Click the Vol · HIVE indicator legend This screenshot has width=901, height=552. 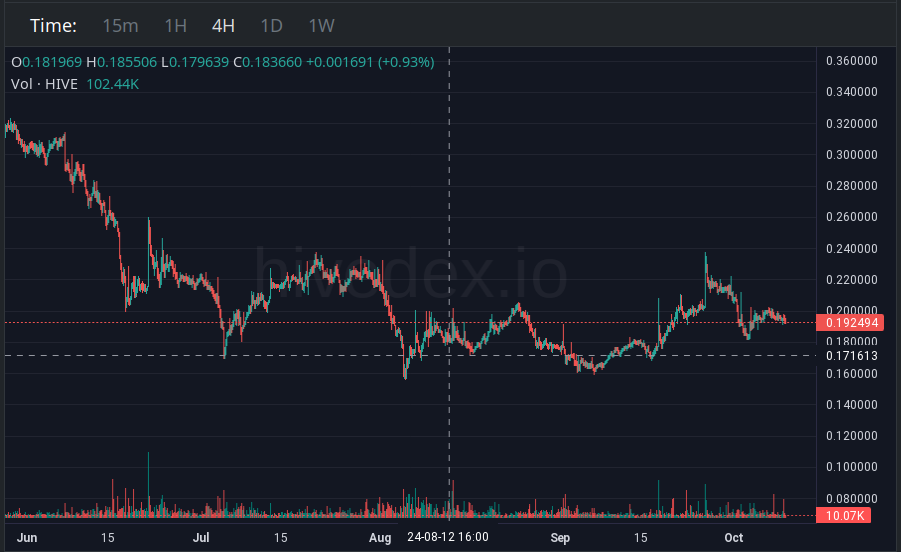(x=44, y=84)
